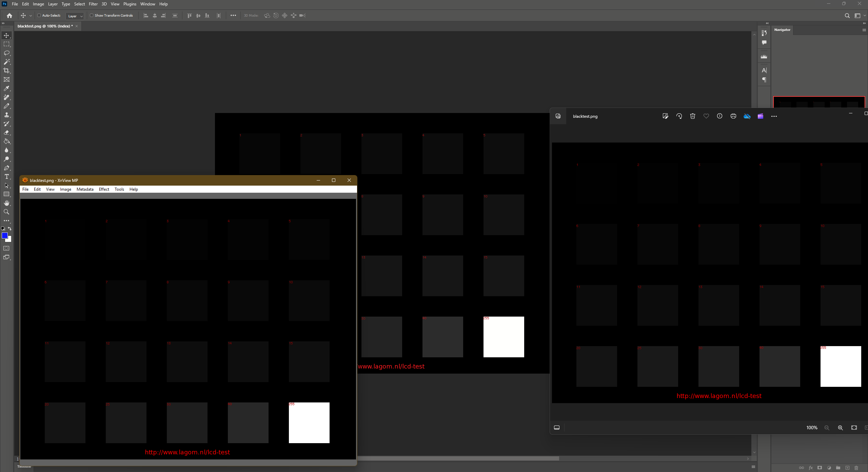Select the Lasso tool
Viewport: 868px width, 472px height.
click(6, 53)
